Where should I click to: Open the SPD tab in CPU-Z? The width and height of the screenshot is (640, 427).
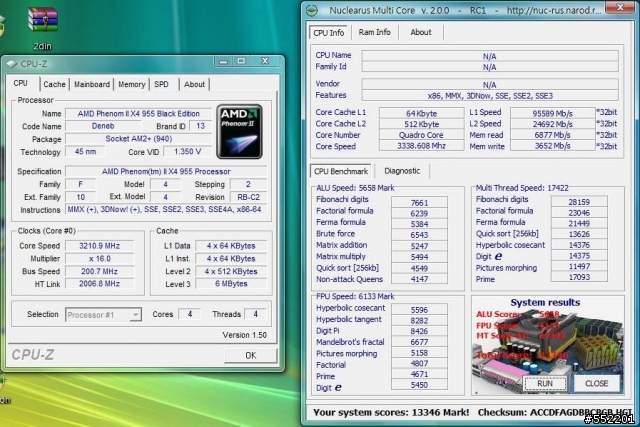click(x=162, y=85)
